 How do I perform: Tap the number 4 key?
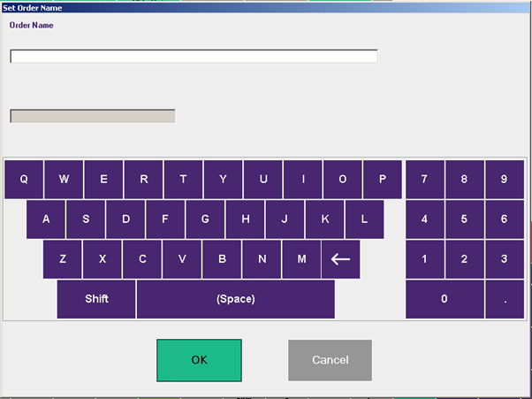coord(425,219)
